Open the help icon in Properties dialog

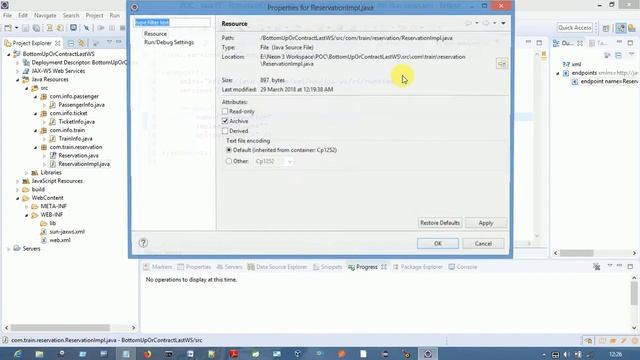[x=143, y=243]
